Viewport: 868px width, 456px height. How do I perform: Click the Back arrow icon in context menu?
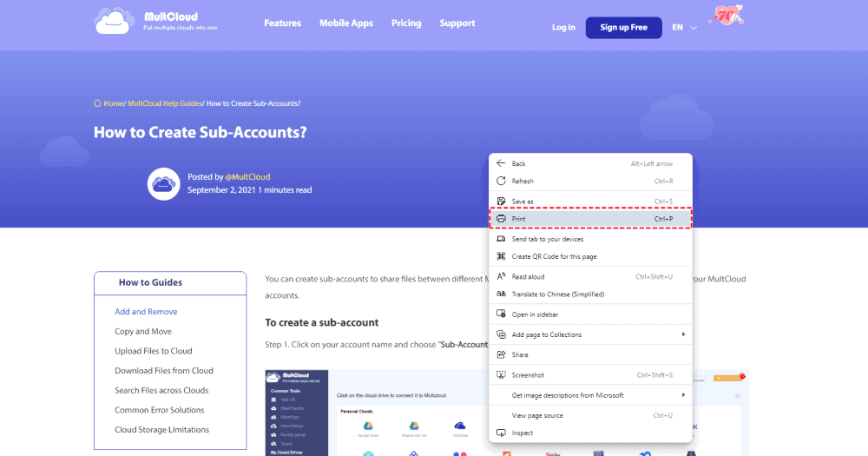(501, 163)
